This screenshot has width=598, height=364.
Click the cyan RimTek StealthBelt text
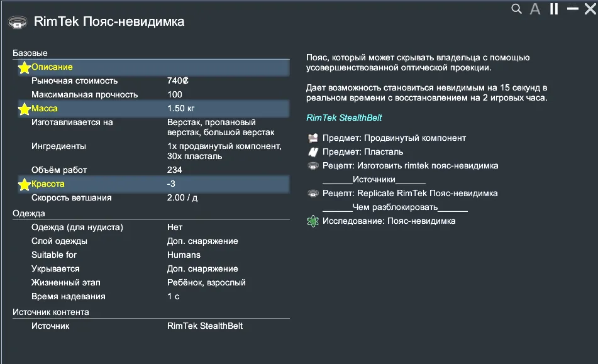pyautogui.click(x=344, y=118)
